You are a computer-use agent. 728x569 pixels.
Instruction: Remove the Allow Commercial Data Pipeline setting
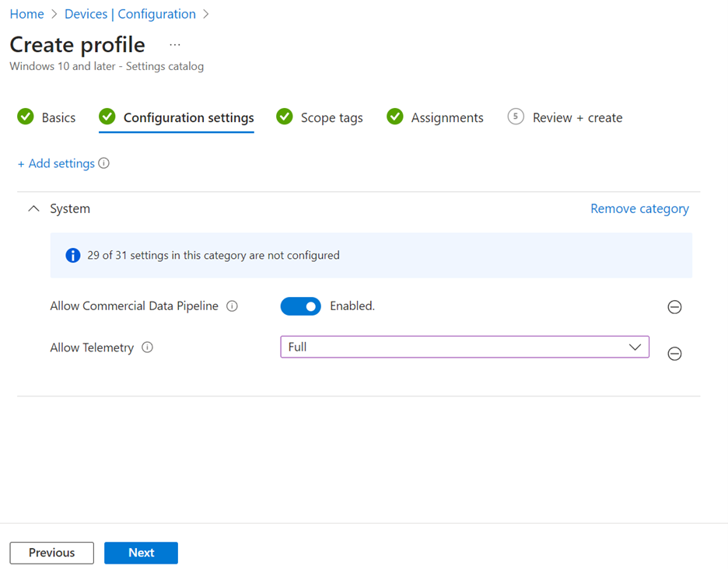pyautogui.click(x=674, y=307)
